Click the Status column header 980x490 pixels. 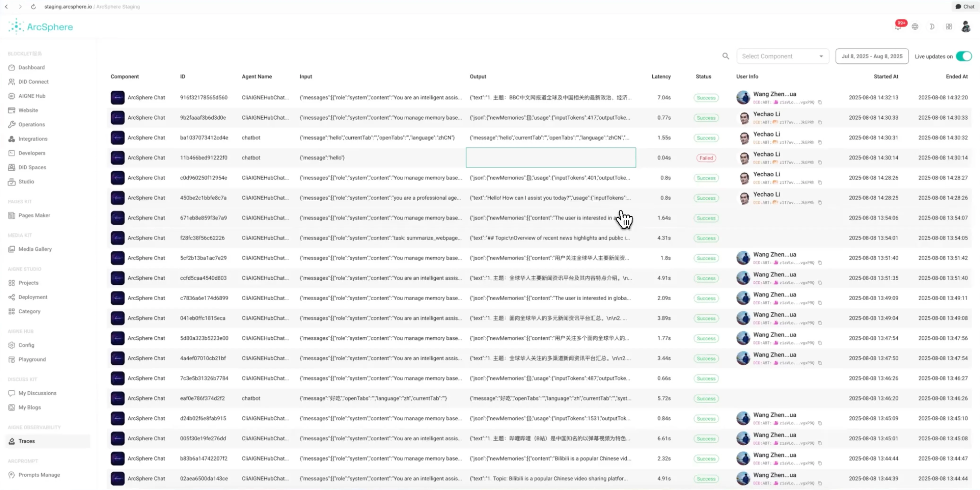tap(703, 76)
